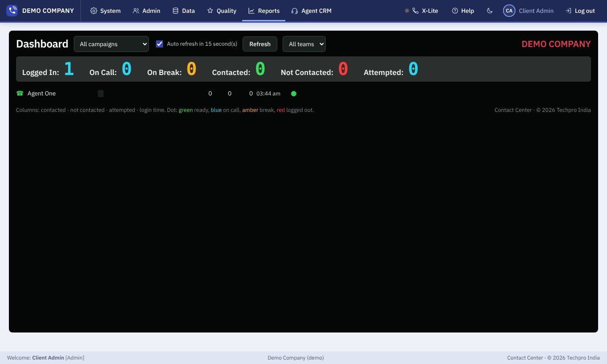Click the Agent One name
The width and height of the screenshot is (607, 364).
coord(41,93)
